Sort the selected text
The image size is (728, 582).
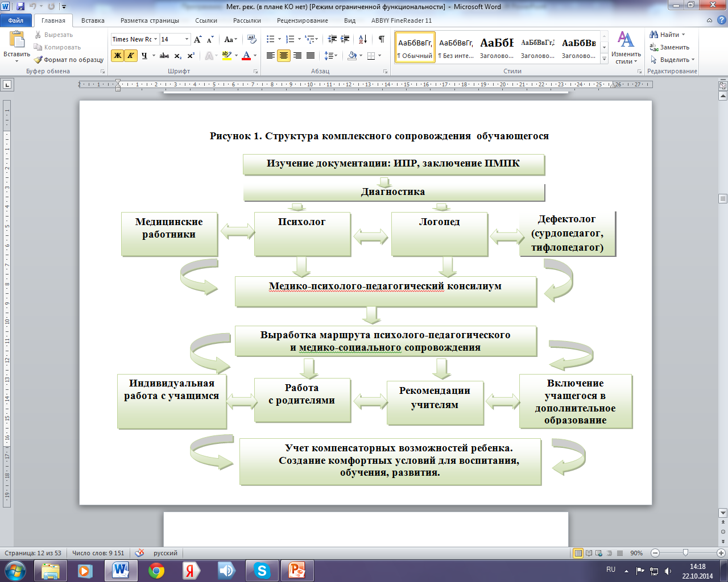coord(363,39)
